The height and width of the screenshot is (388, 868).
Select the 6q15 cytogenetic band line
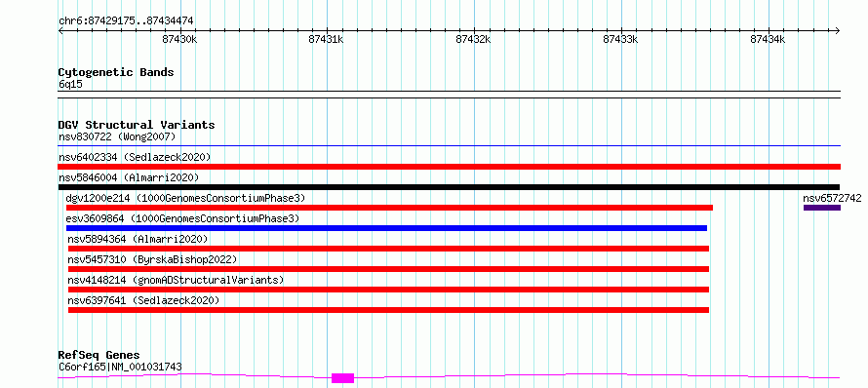[x=449, y=95]
